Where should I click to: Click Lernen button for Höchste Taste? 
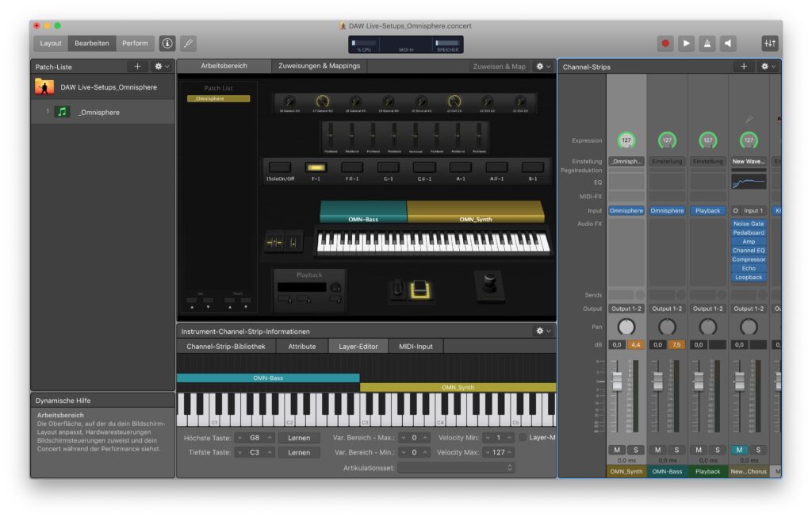[x=299, y=438]
